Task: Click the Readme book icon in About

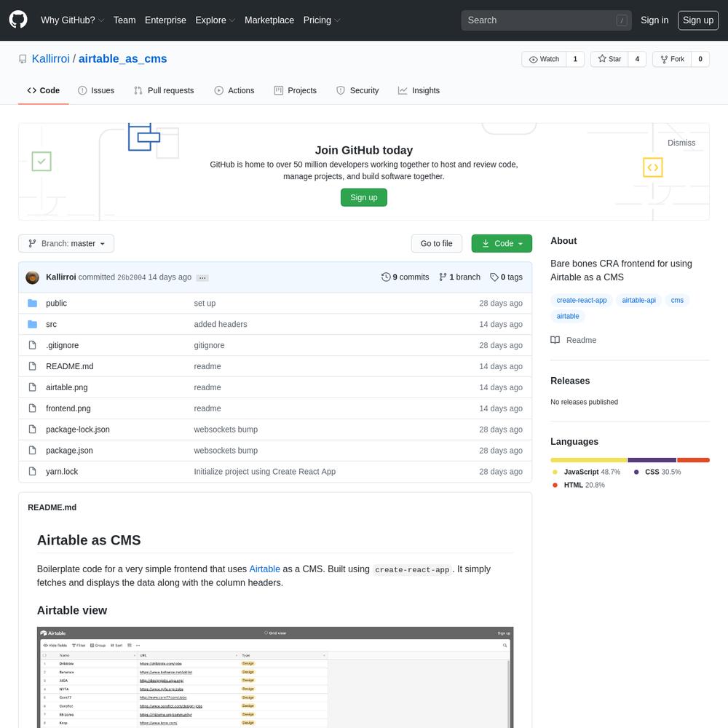Action: tap(555, 340)
